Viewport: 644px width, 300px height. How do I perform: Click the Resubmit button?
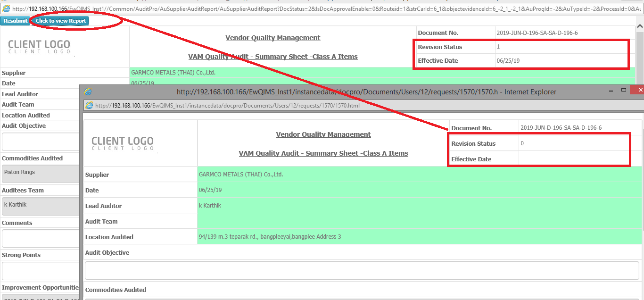16,21
